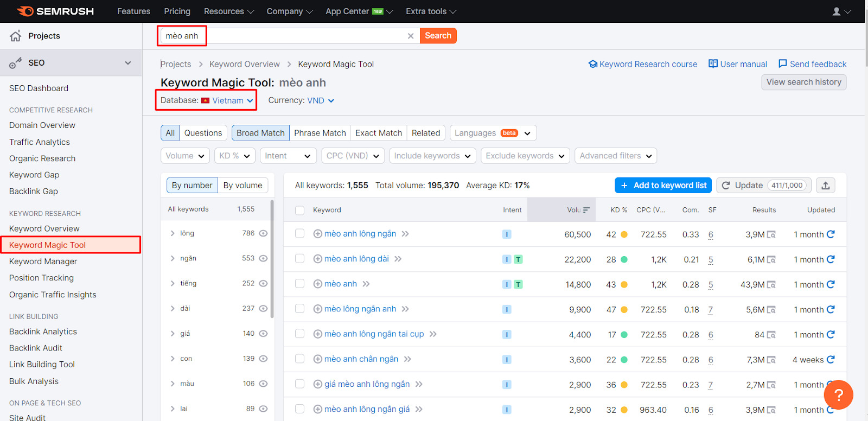Viewport: 868px width, 421px height.
Task: Click the Send feedback chat icon
Action: coord(783,64)
